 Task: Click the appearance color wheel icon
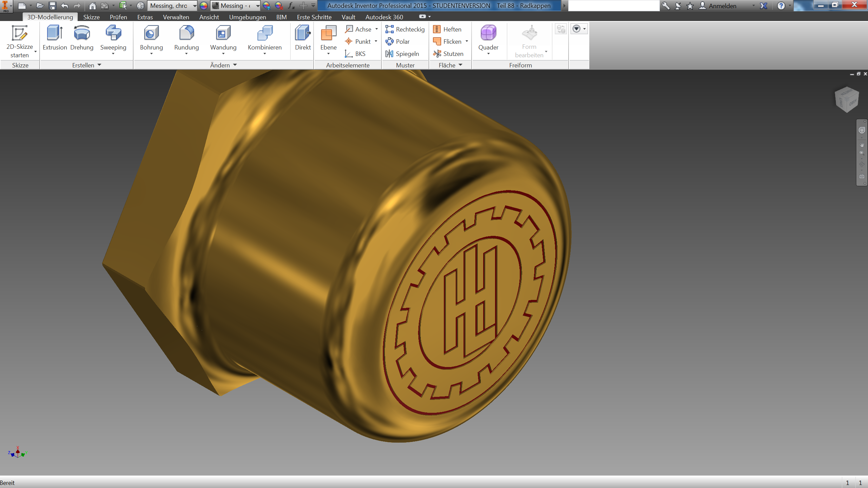click(203, 6)
